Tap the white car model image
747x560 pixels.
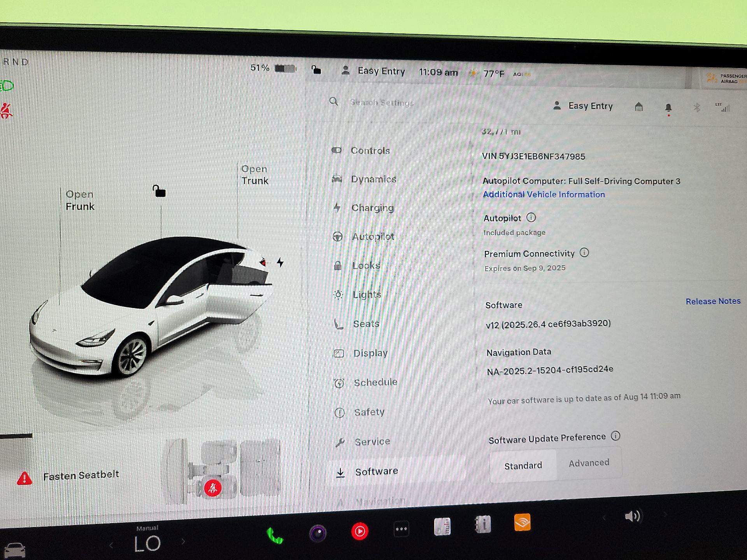click(152, 307)
